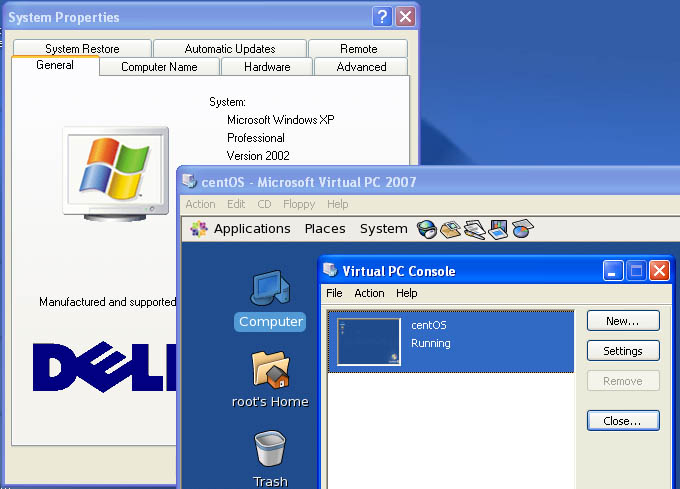The width and height of the screenshot is (680, 489).
Task: Switch to the Computer Name tab
Action: tap(159, 67)
